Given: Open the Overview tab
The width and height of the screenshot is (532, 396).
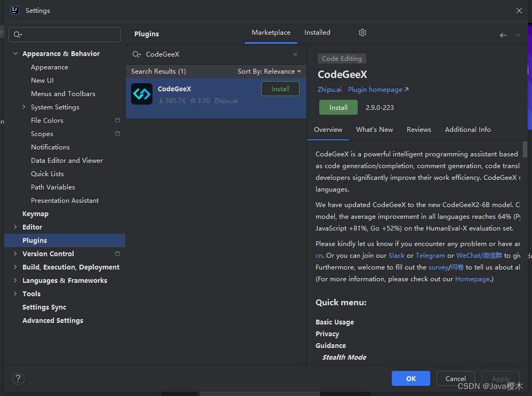Looking at the screenshot, I should point(328,129).
